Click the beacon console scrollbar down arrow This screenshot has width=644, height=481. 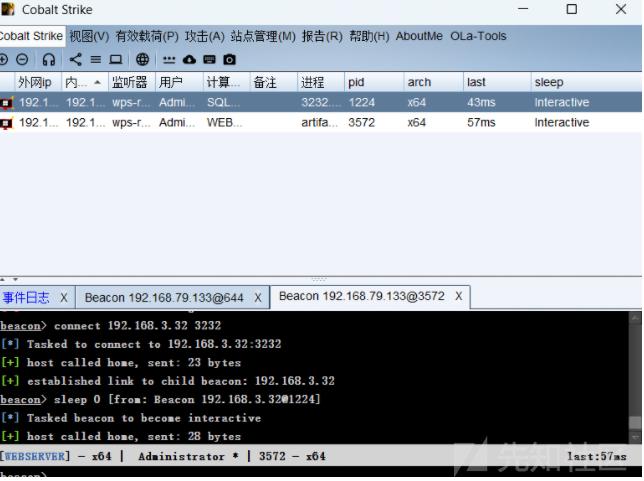pyautogui.click(x=635, y=438)
